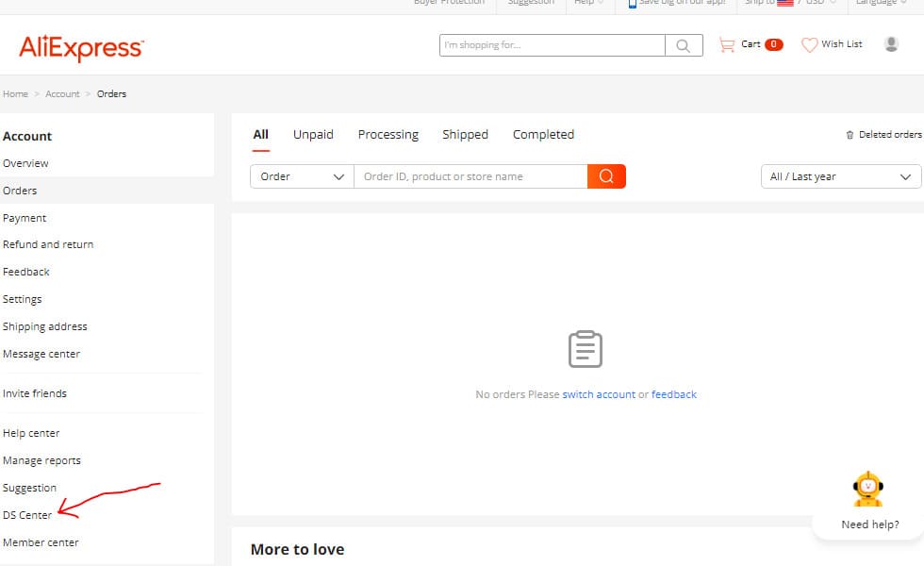Click the US flag ship-to icon
Screen dimensions: 924x566
pos(784,3)
